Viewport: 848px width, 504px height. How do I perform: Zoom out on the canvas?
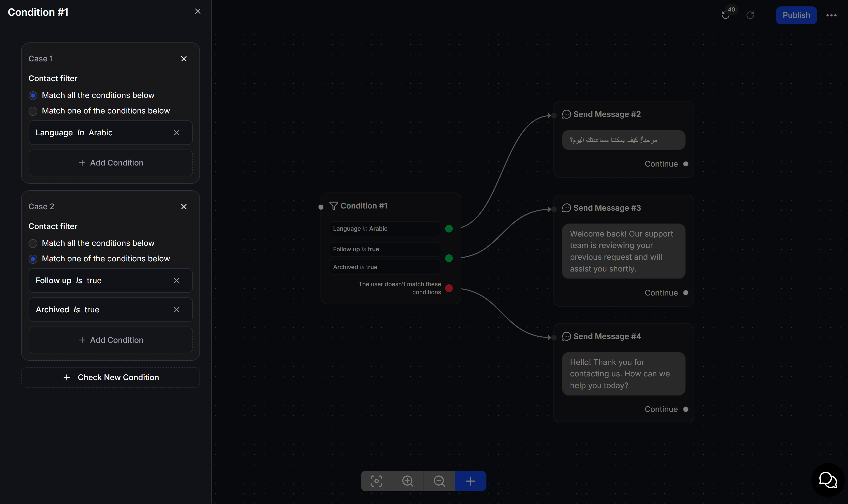pos(439,481)
